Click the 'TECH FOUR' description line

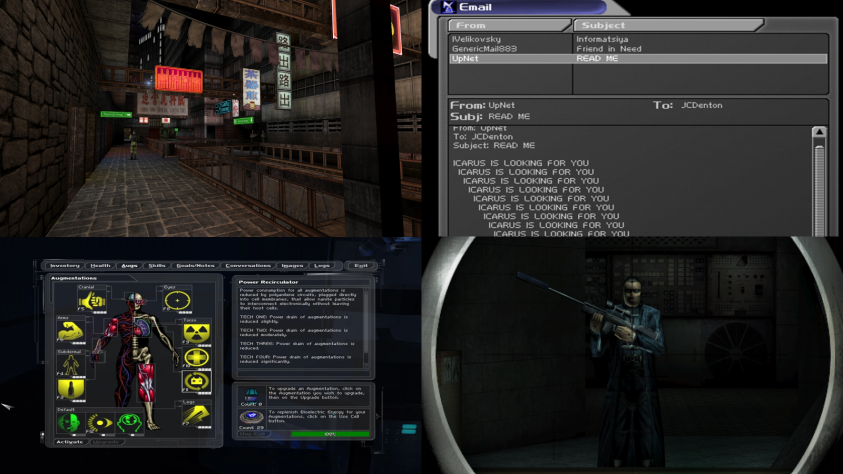pyautogui.click(x=295, y=359)
